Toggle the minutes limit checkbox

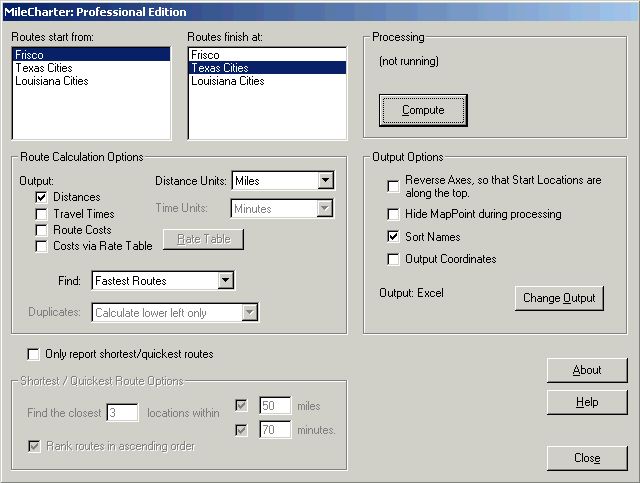pyautogui.click(x=241, y=430)
